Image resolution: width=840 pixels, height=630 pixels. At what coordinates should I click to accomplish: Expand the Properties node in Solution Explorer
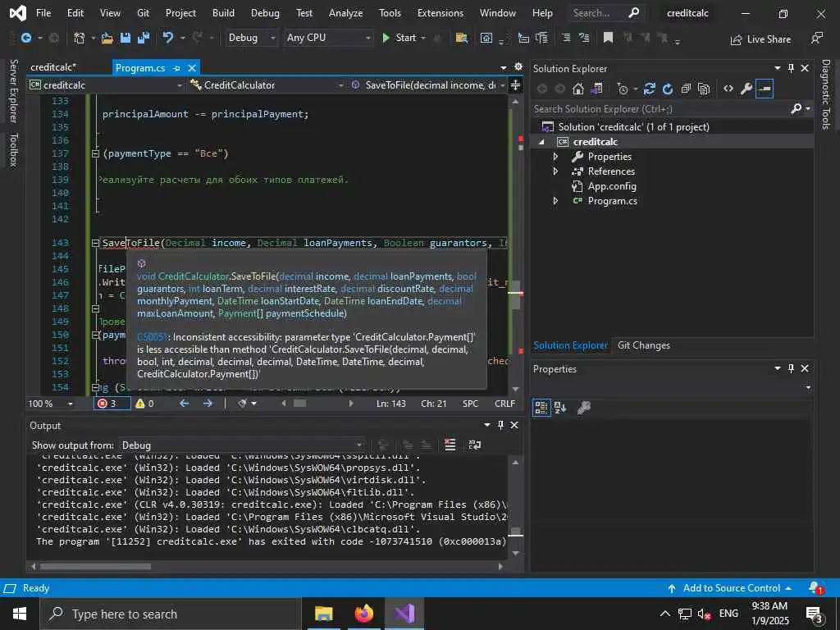pos(555,157)
